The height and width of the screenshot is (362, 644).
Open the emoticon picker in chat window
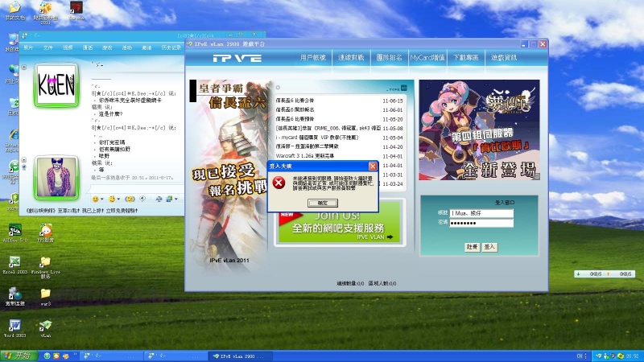click(x=95, y=199)
